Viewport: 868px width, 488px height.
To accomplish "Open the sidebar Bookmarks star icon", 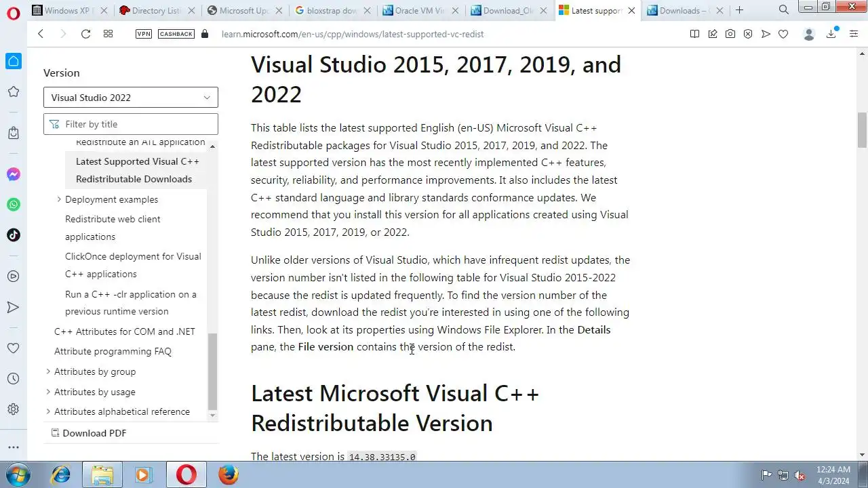I will coord(13,91).
